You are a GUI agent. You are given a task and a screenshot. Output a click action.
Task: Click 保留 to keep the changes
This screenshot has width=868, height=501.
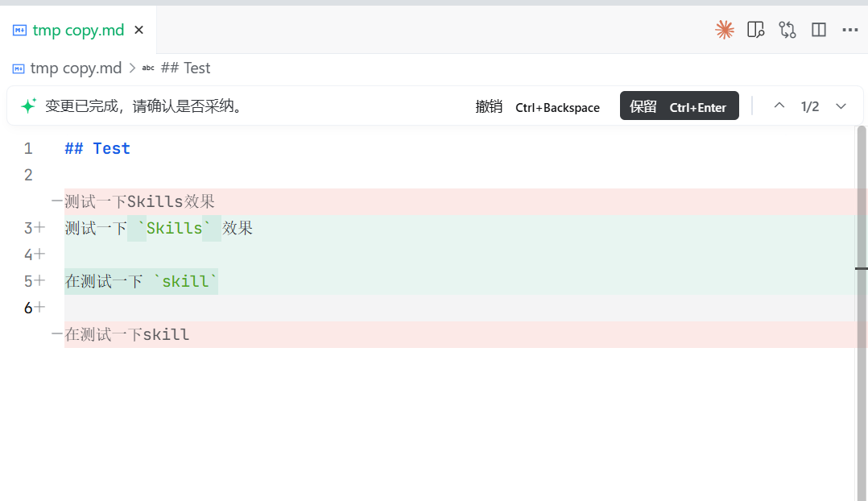[643, 107]
